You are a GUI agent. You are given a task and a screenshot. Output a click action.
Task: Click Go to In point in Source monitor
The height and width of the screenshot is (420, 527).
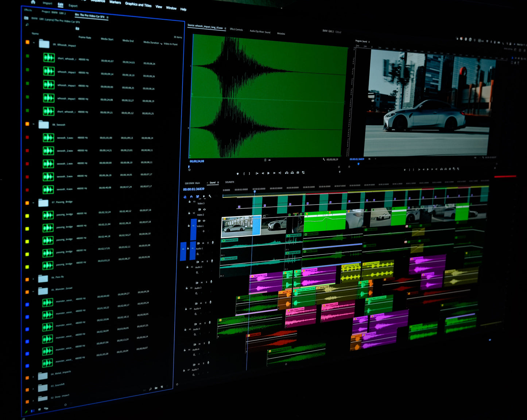pyautogui.click(x=257, y=173)
